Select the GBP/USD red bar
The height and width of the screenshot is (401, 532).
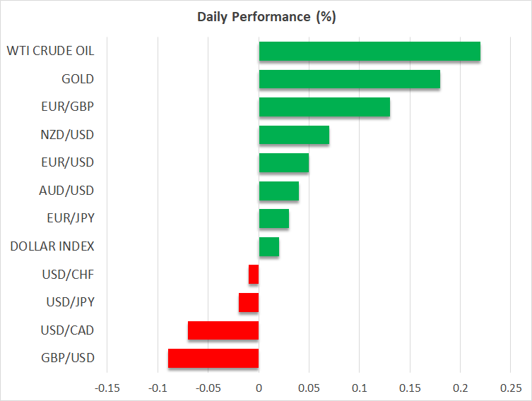click(213, 358)
